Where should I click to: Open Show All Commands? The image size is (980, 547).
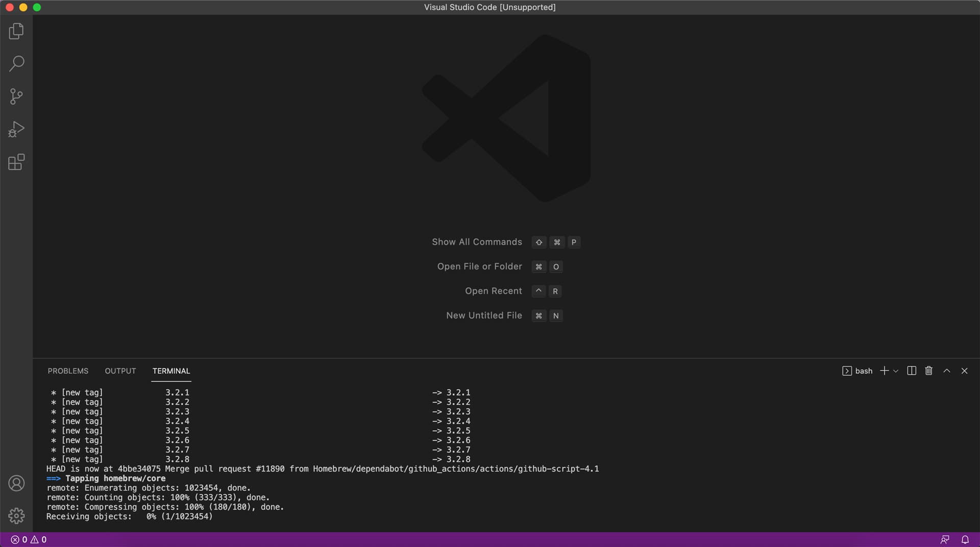coord(477,242)
